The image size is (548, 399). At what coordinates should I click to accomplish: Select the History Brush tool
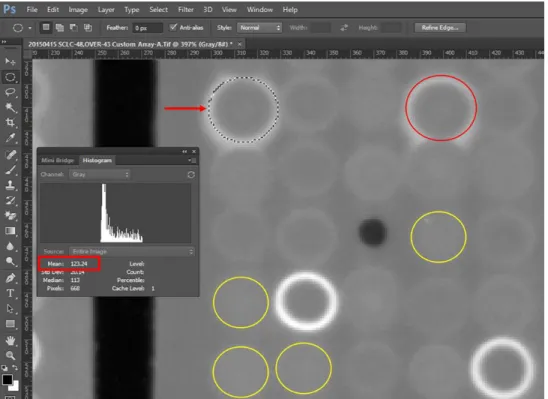coord(10,201)
